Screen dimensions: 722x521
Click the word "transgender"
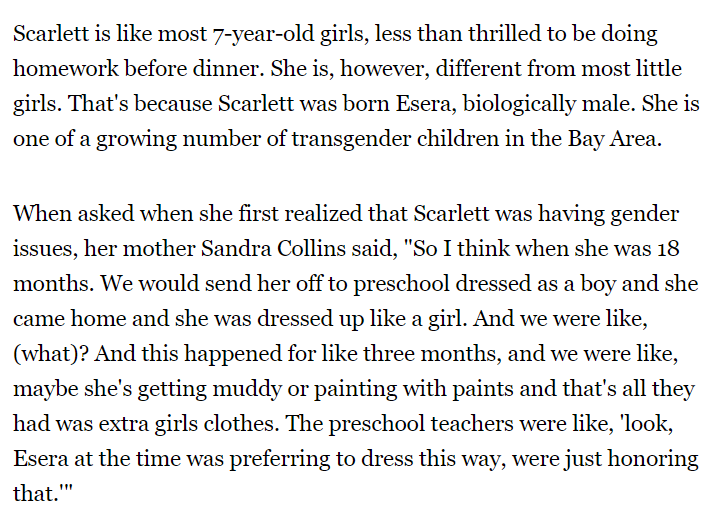pos(351,139)
